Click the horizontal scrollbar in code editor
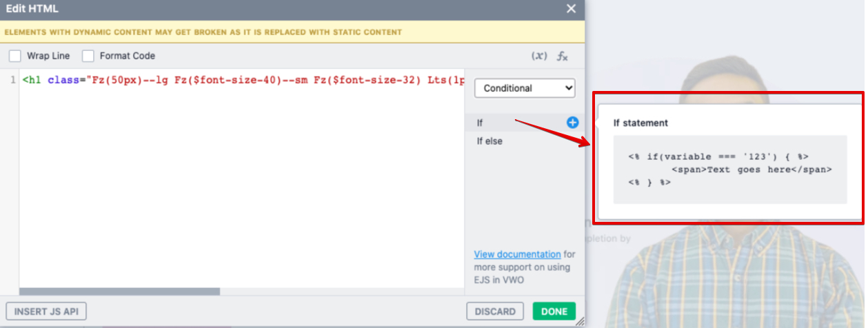 tap(120, 291)
